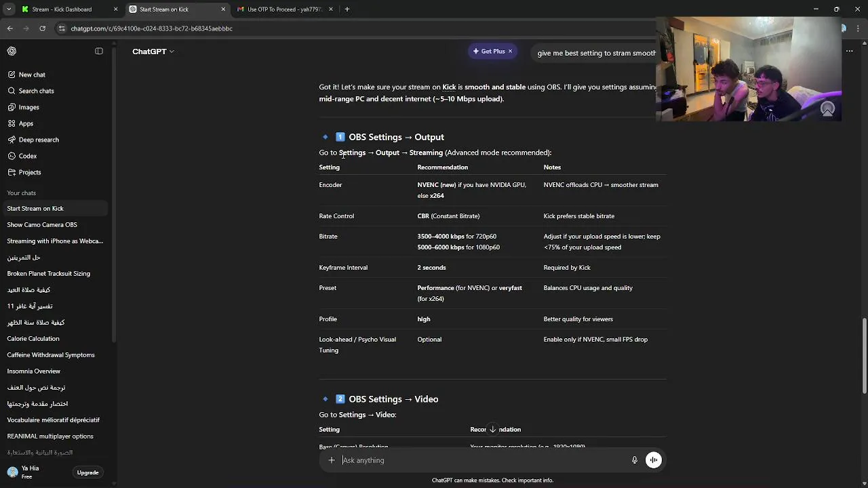
Task: Click the plus attach icon in composer
Action: [332, 460]
